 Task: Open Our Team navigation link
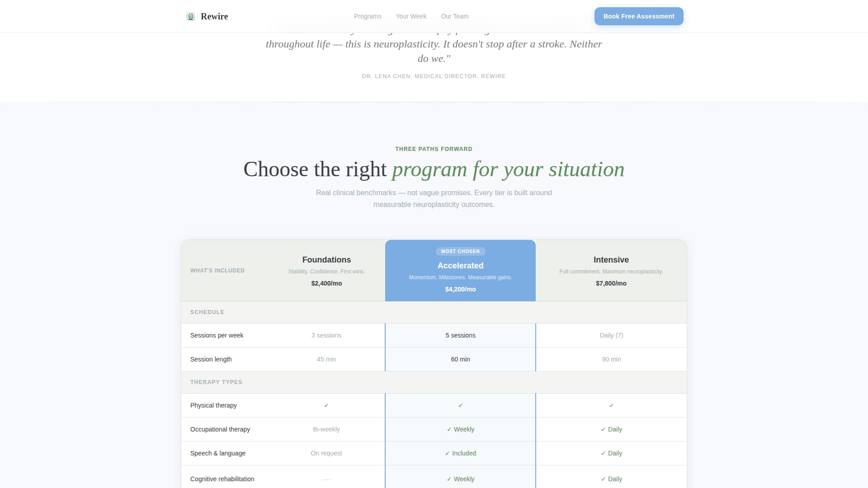tap(454, 16)
